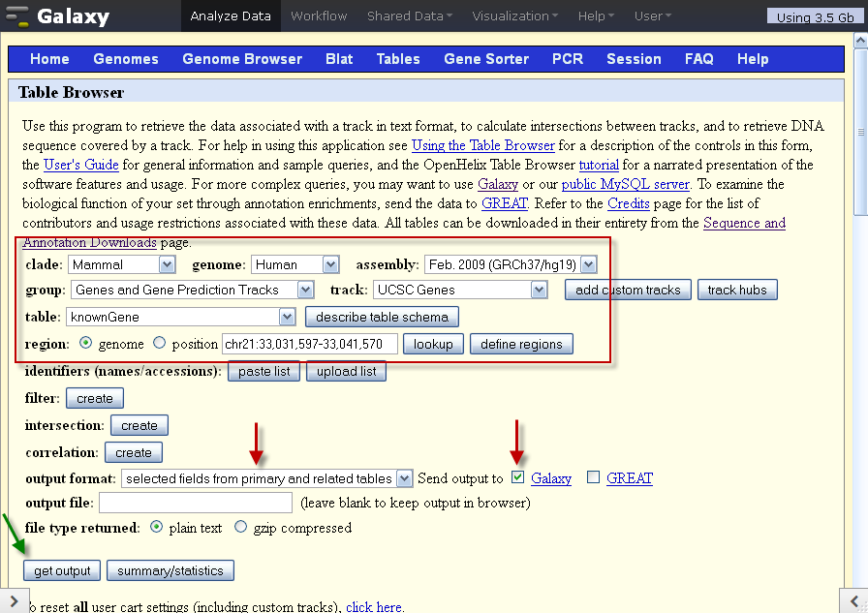
Task: Click Blat in the UCSC bar
Action: tap(339, 59)
